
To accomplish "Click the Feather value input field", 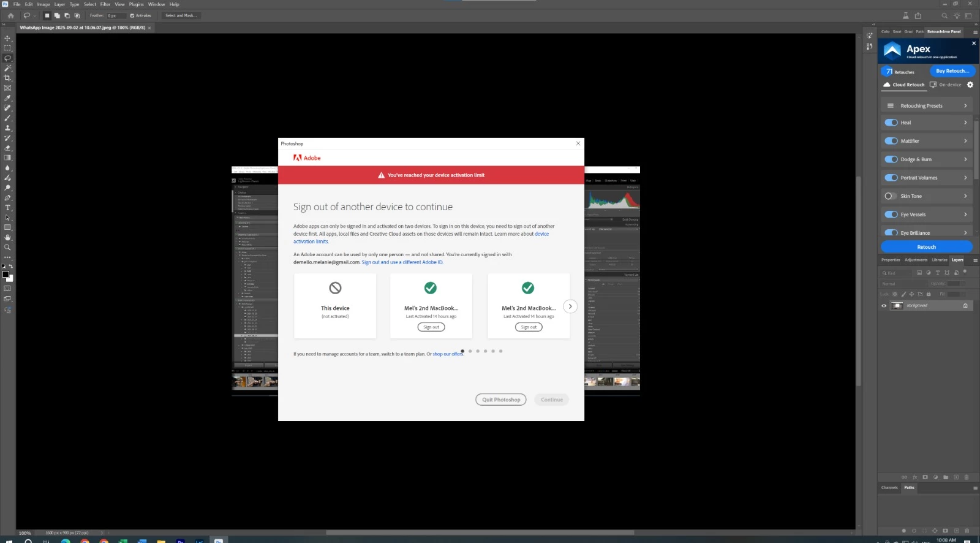I will (116, 16).
